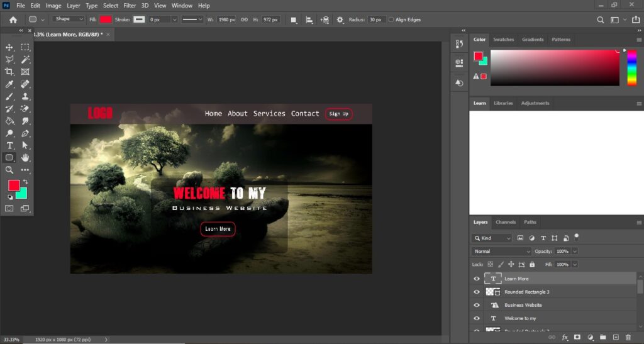Open the Normal blend mode dropdown
Screen dimensions: 644x344
(x=501, y=251)
